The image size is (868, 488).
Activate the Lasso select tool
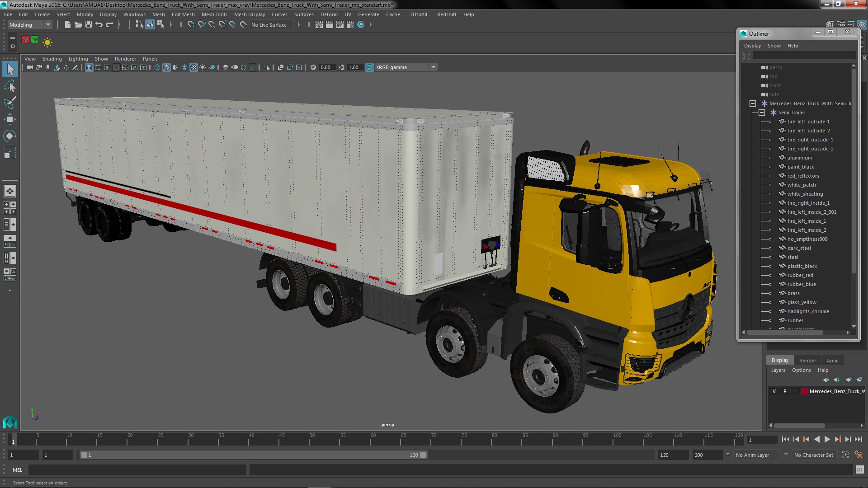coord(10,86)
